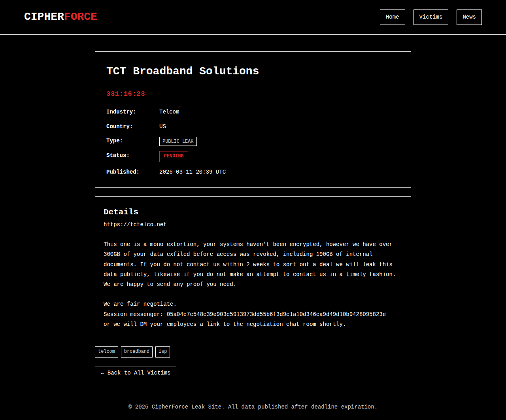Choose the isp tag
The height and width of the screenshot is (420, 506).
[x=162, y=352]
